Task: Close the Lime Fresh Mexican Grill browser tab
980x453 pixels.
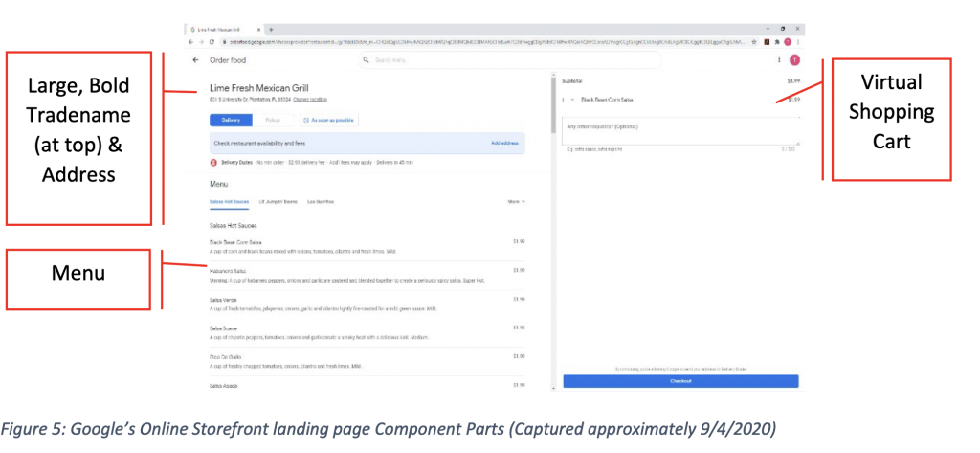Action: tap(259, 30)
